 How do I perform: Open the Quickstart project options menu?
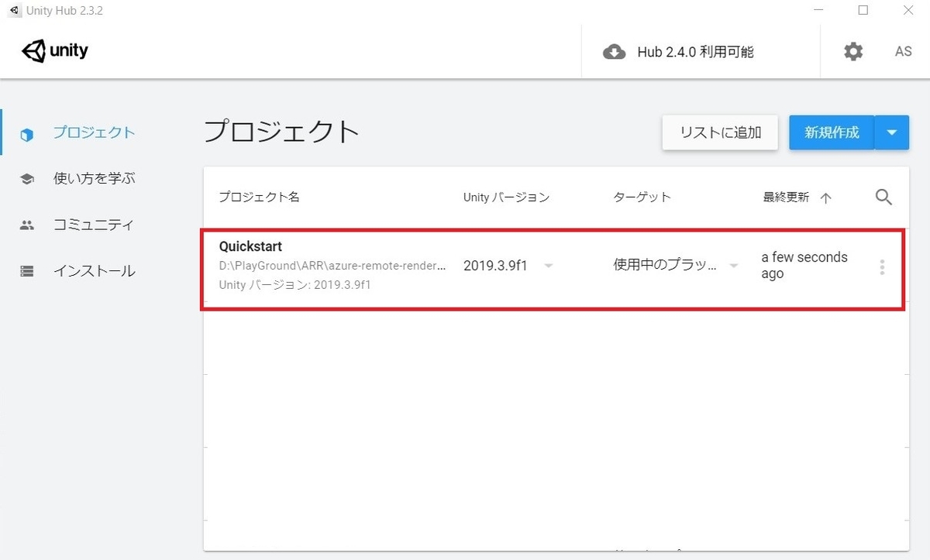[x=882, y=266]
